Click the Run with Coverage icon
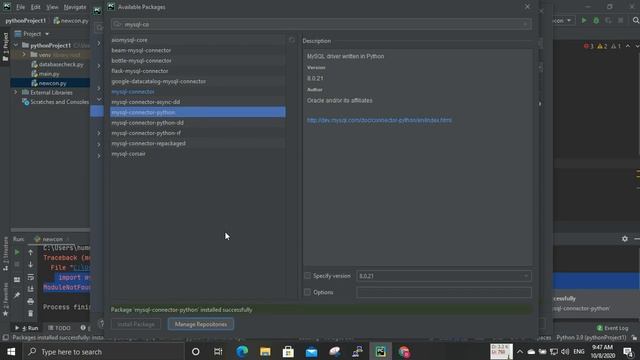 pos(608,20)
